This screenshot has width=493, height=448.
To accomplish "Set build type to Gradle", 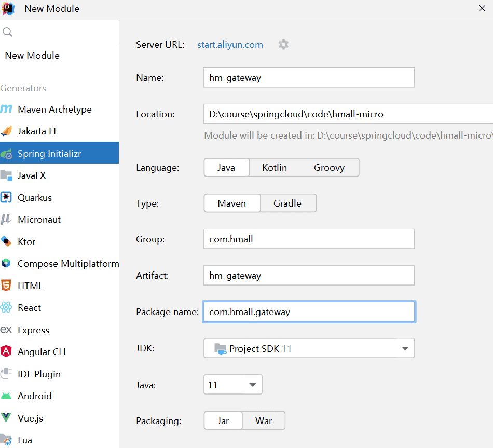I will 287,203.
